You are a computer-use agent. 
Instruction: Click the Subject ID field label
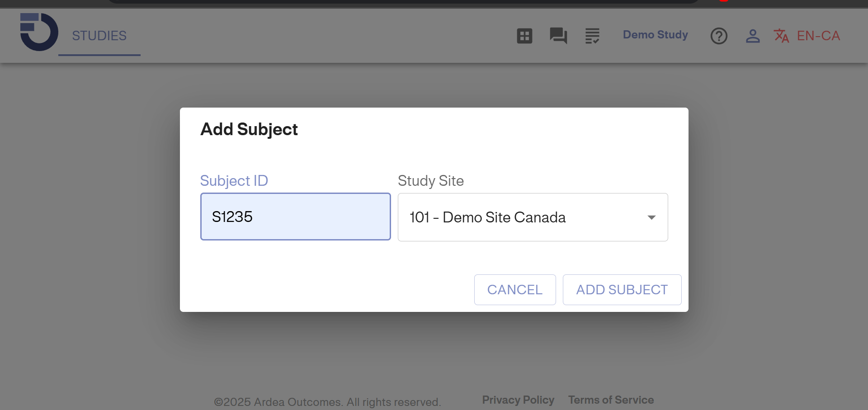(234, 181)
